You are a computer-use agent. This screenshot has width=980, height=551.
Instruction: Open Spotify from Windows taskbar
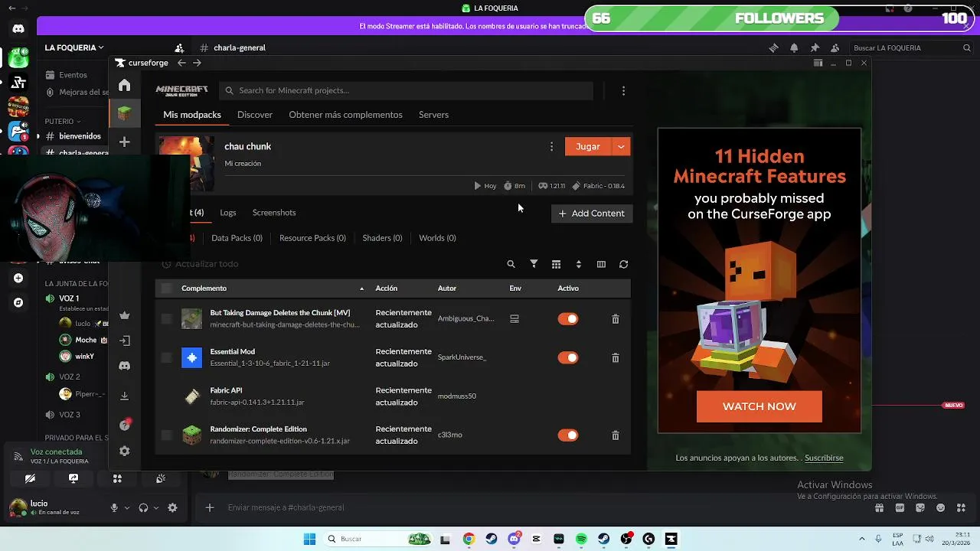[x=581, y=539]
